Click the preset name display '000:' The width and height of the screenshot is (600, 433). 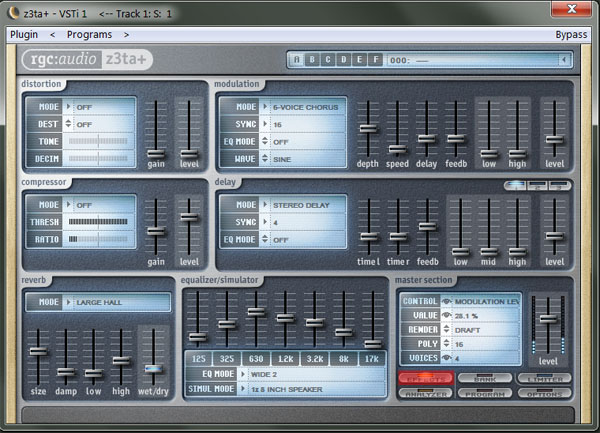pos(473,60)
